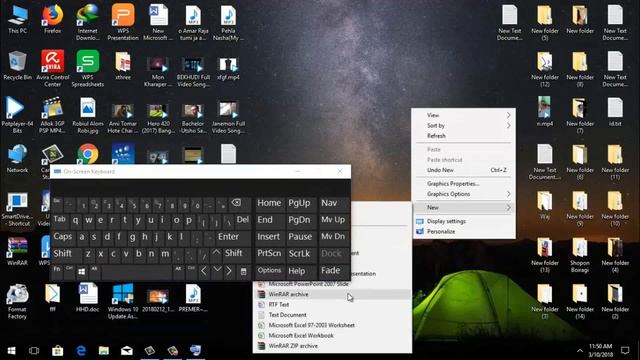Toggle the right Shift key

(237, 253)
